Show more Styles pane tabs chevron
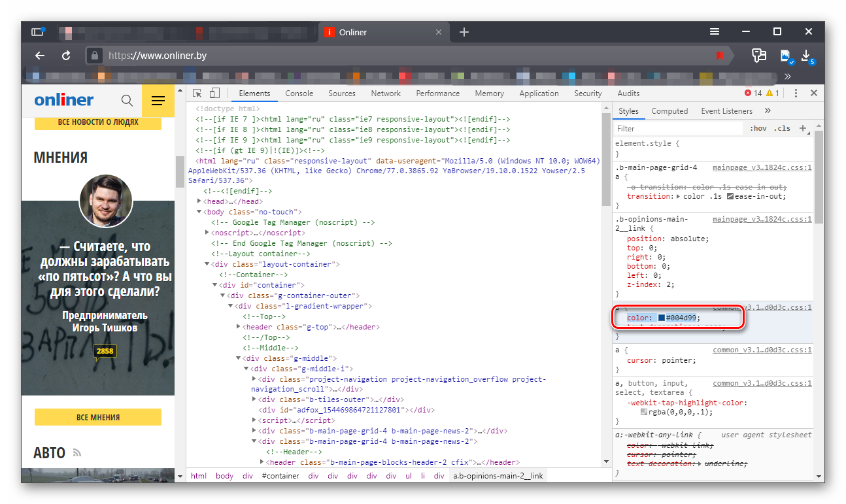This screenshot has width=846, height=504. click(x=768, y=111)
